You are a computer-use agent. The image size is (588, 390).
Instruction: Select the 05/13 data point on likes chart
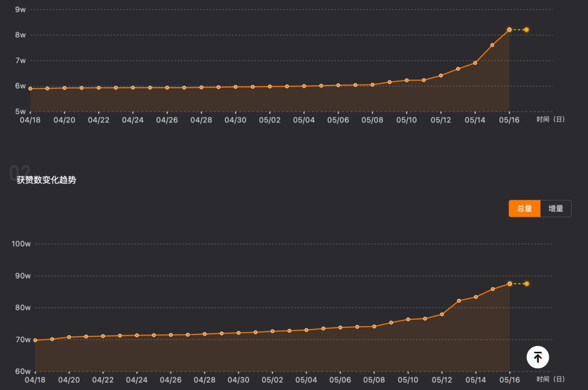[459, 301]
